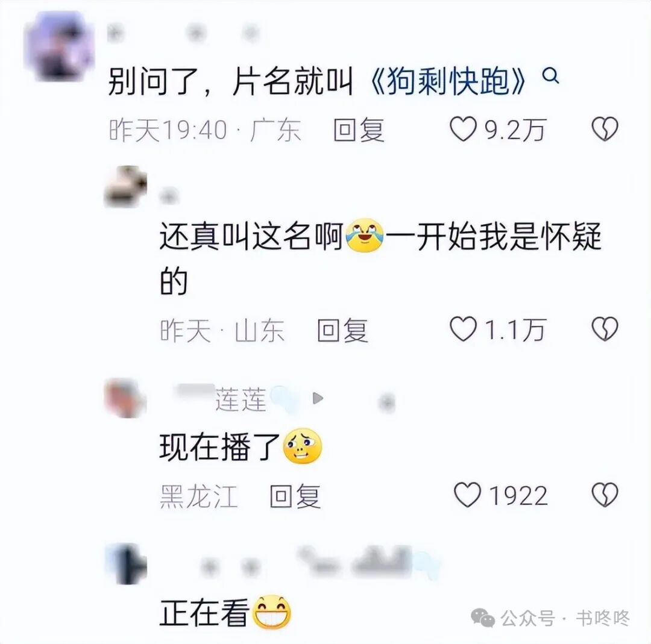Open the top commenter's blurred avatar
Screen dimensions: 651x644
pyautogui.click(x=59, y=46)
